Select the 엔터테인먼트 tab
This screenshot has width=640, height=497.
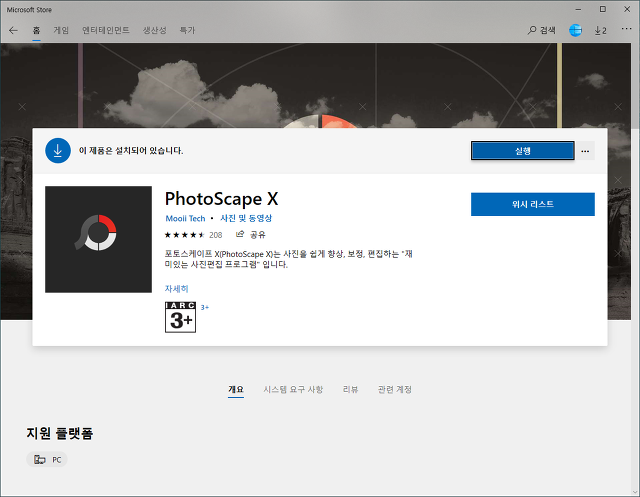106,30
